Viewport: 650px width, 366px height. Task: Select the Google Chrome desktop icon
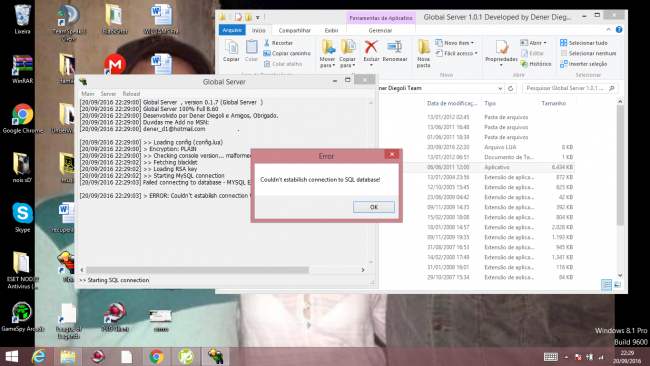click(x=22, y=119)
